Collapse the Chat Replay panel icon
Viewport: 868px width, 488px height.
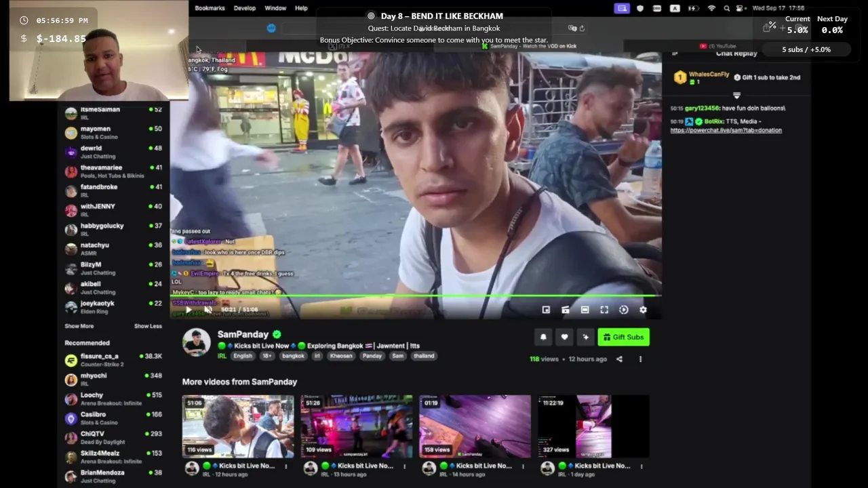675,54
